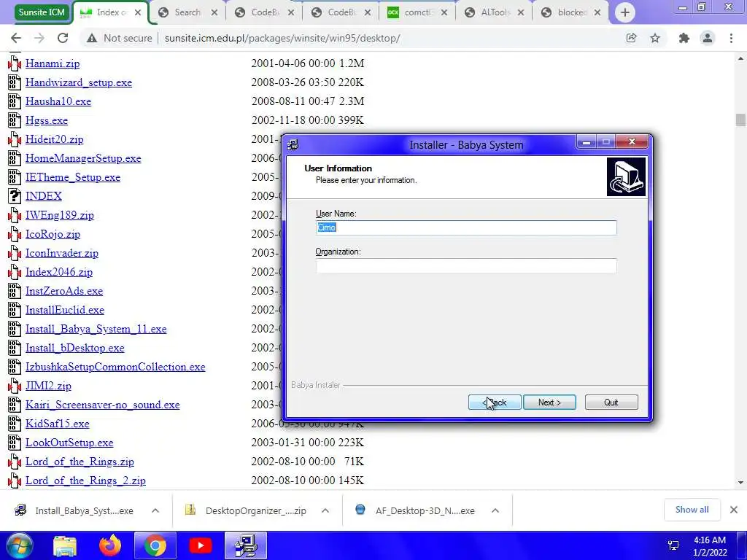Open YouTube from the taskbar

point(200,545)
